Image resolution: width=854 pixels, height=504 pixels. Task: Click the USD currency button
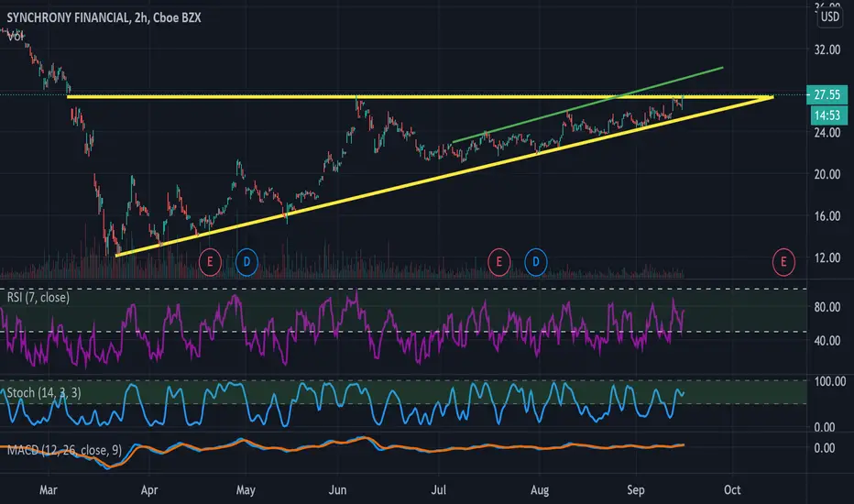pos(830,16)
